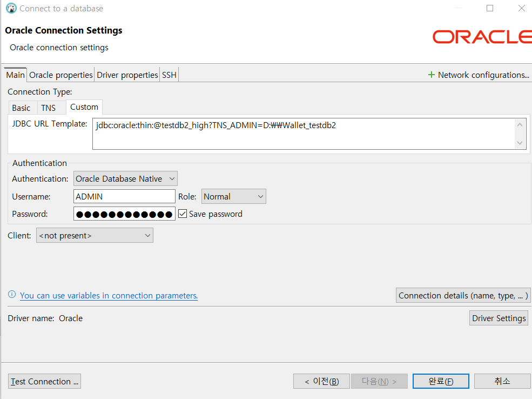The width and height of the screenshot is (532, 399).
Task: Click the Connection details button
Action: 463,295
